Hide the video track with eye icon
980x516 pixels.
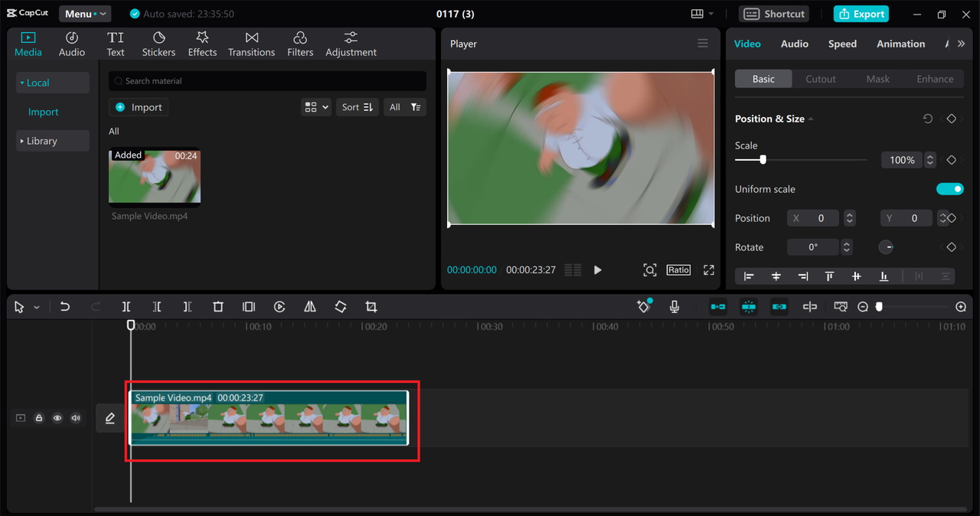[x=57, y=418]
